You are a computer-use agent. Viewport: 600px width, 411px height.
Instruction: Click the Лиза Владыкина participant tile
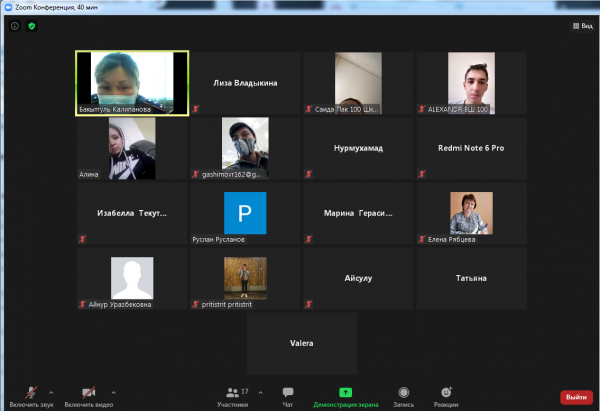click(x=245, y=83)
